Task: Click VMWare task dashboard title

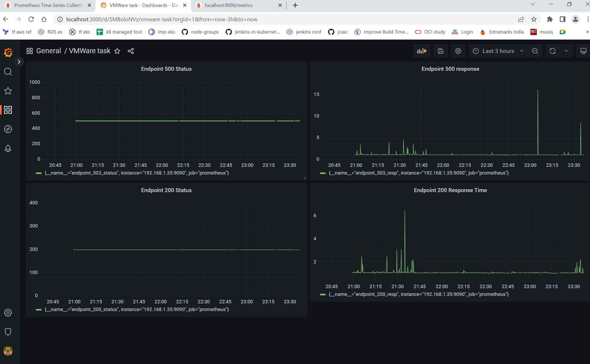Action: [90, 51]
